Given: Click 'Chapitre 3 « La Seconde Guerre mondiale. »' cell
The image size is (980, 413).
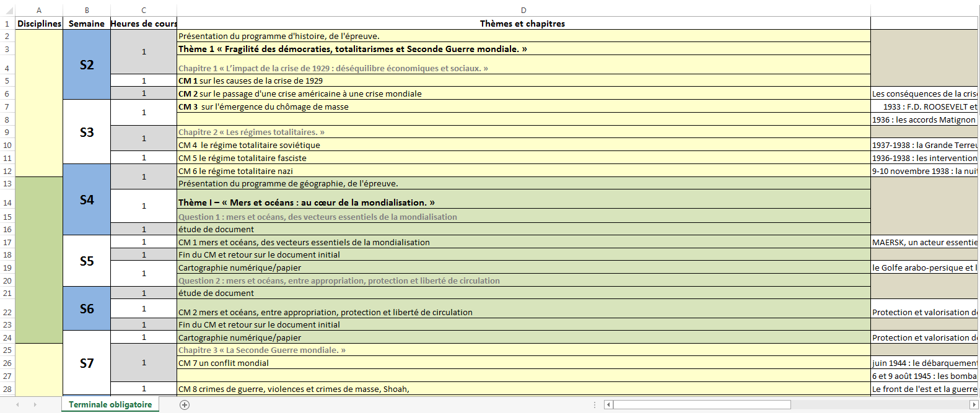Looking at the screenshot, I should [523, 350].
